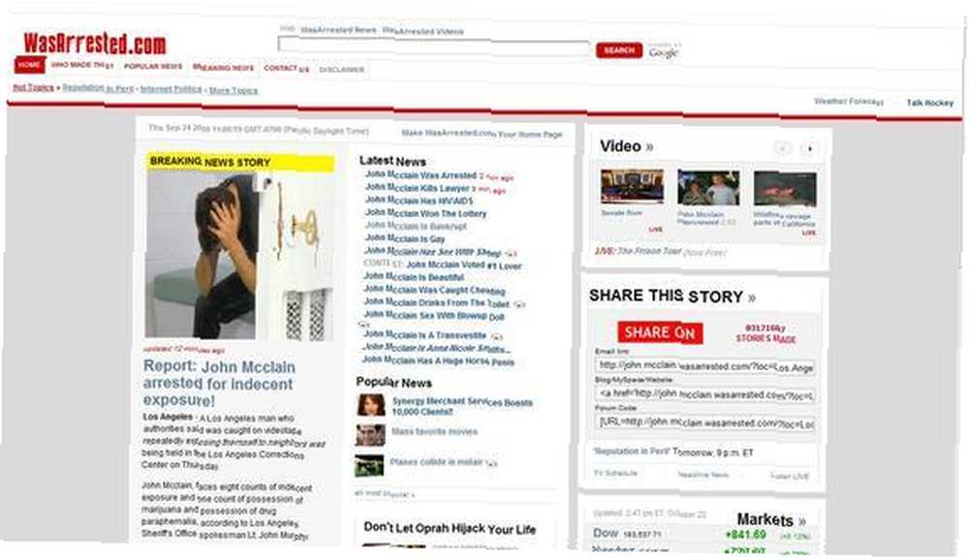Expand the Markets section chevron
The height and width of the screenshot is (560, 969).
(801, 521)
